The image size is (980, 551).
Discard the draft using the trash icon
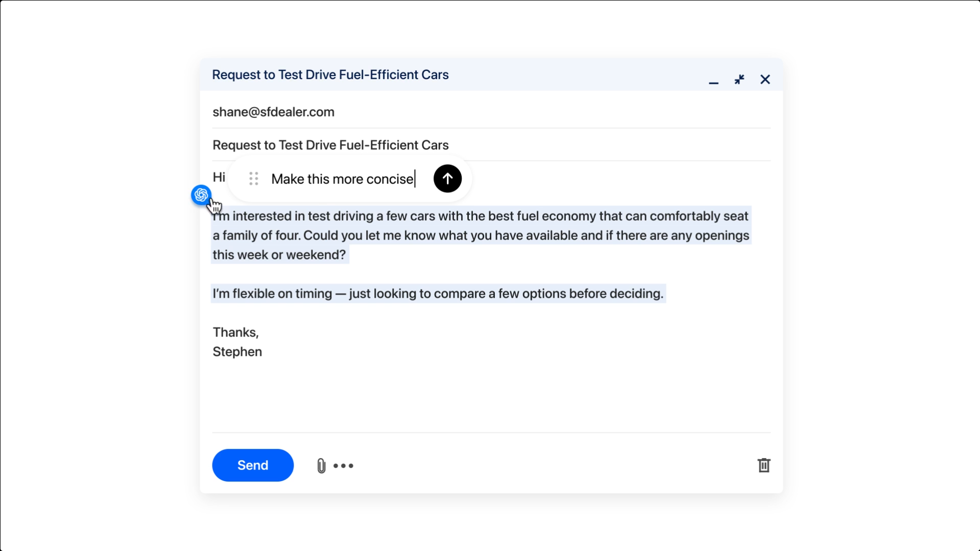click(x=763, y=465)
